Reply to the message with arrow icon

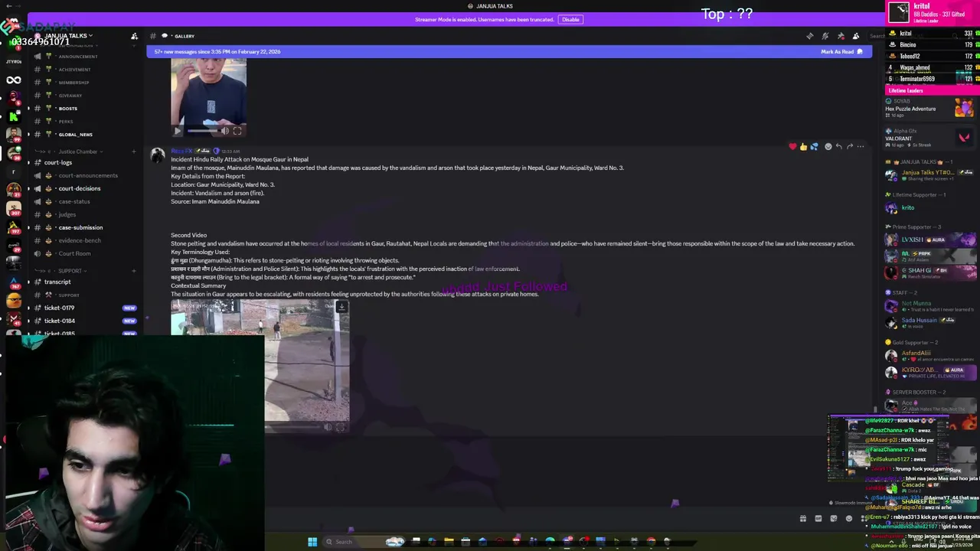pos(838,146)
